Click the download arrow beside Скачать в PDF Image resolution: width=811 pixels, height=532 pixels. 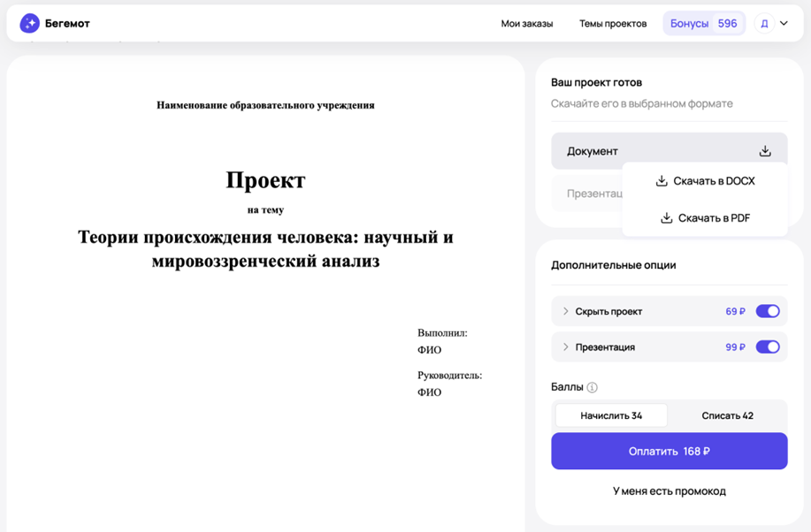[x=666, y=217]
